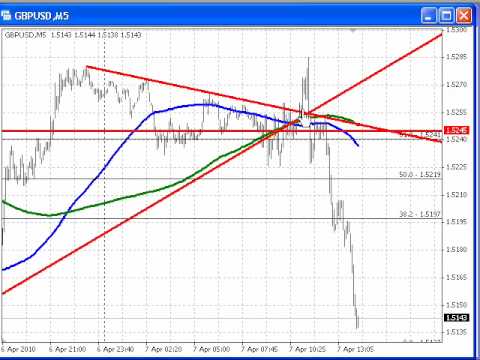Click the 7 Apr 10:25 time label
The image size is (480, 360).
tap(307, 349)
